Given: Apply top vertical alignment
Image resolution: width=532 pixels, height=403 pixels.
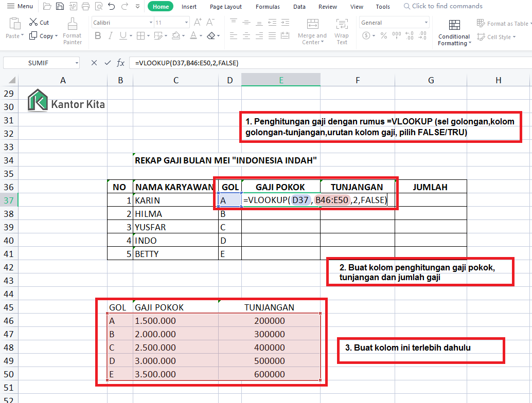Looking at the screenshot, I should pos(234,23).
